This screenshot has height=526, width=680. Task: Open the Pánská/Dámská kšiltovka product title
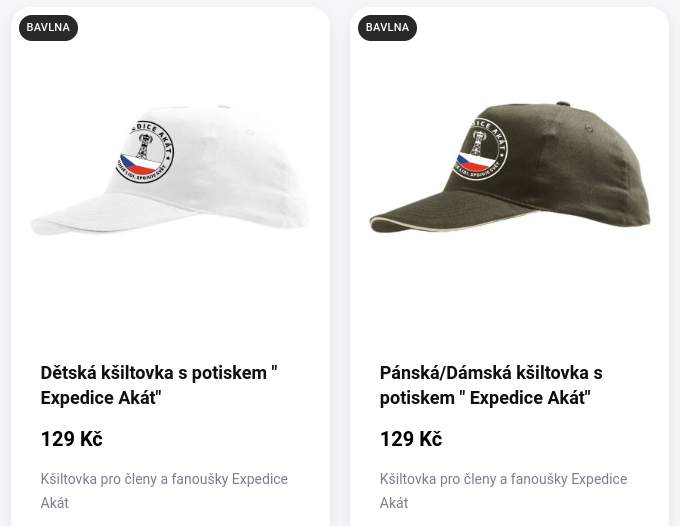491,385
